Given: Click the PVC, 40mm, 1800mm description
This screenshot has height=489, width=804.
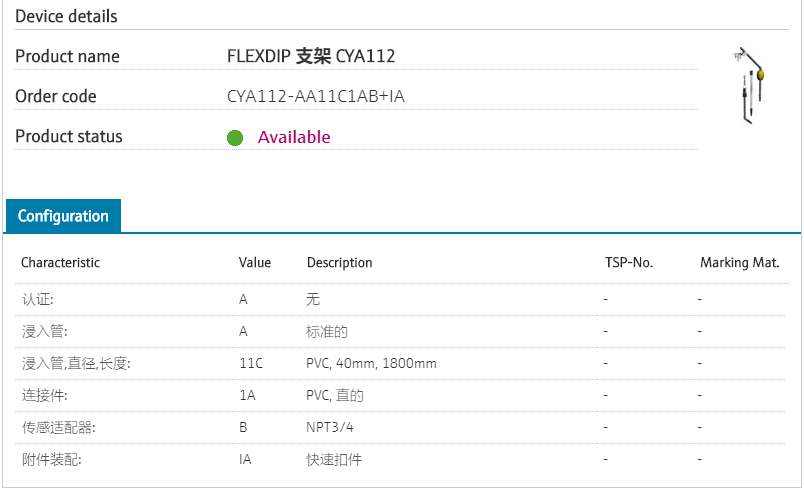Looking at the screenshot, I should pos(371,363).
